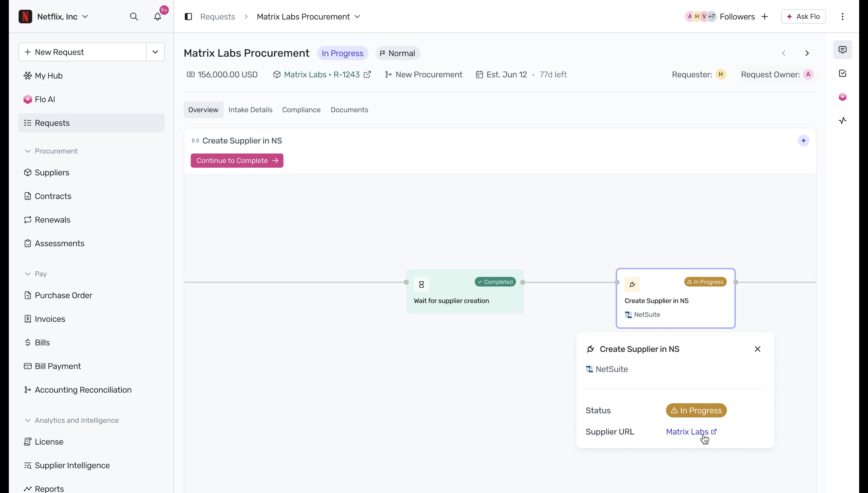Open License in the sidebar
The width and height of the screenshot is (868, 493).
(92, 442)
